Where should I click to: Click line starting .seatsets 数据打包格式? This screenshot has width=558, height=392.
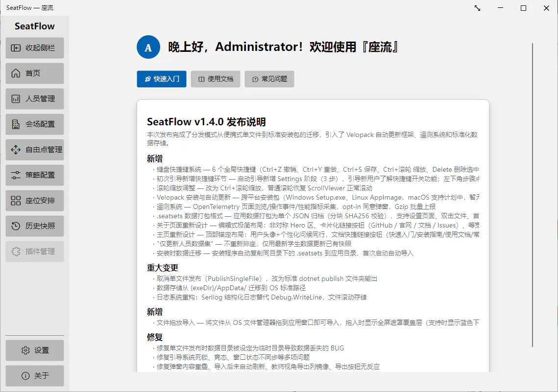point(316,216)
